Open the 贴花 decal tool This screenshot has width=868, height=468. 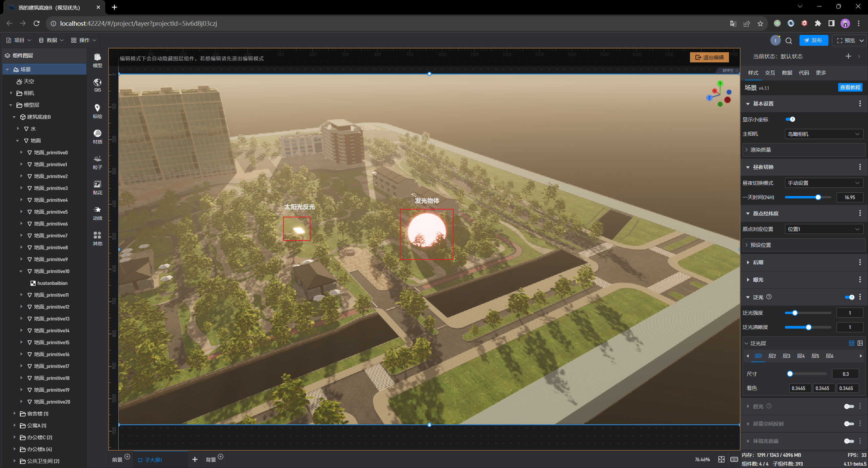coord(97,187)
